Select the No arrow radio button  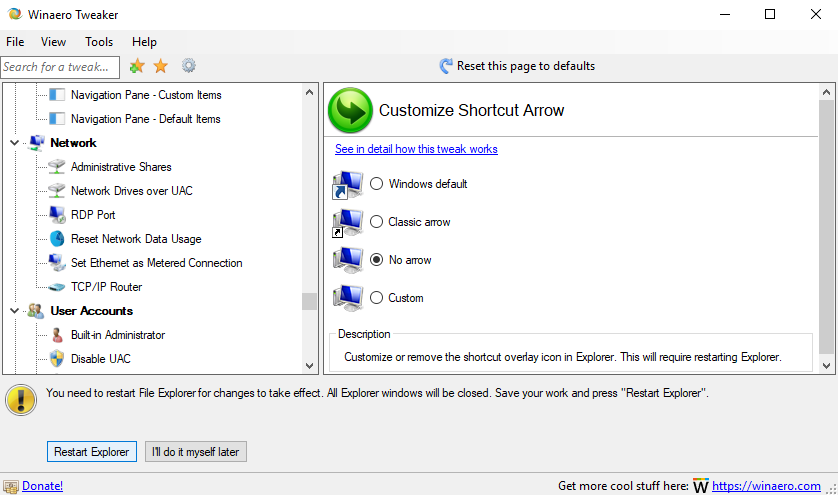click(x=376, y=260)
